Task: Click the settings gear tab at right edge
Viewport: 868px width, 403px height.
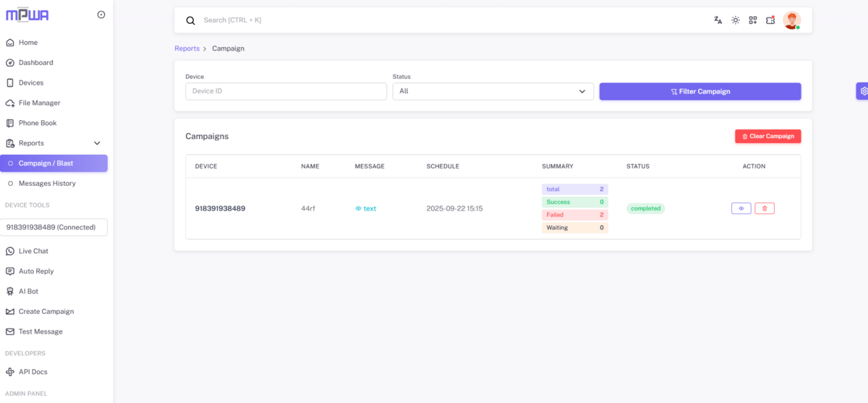Action: (x=863, y=91)
